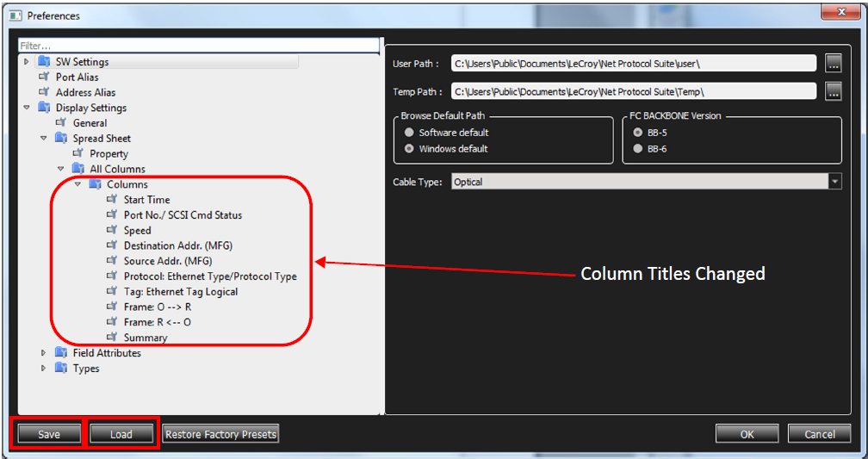Select the General display settings entry

[x=90, y=123]
